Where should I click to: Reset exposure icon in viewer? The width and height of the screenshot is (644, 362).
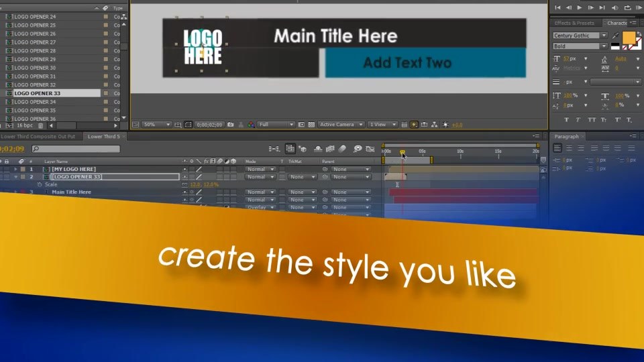[x=445, y=125]
